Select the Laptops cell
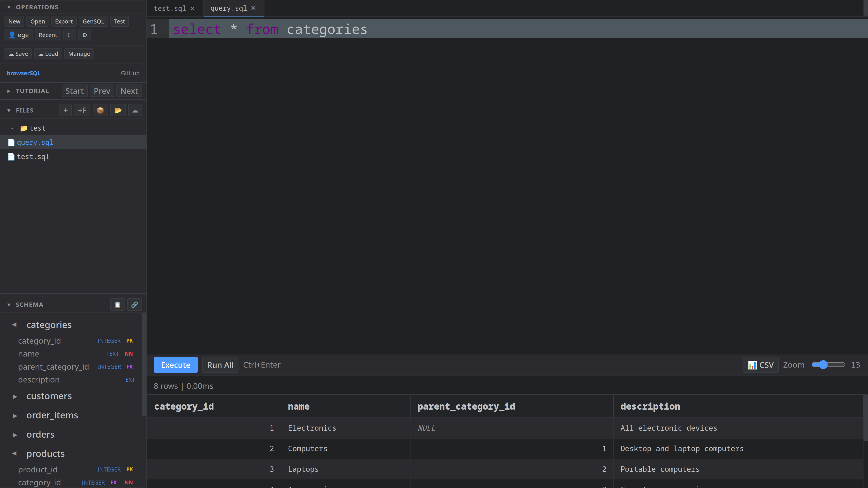The width and height of the screenshot is (868, 488). [346, 469]
